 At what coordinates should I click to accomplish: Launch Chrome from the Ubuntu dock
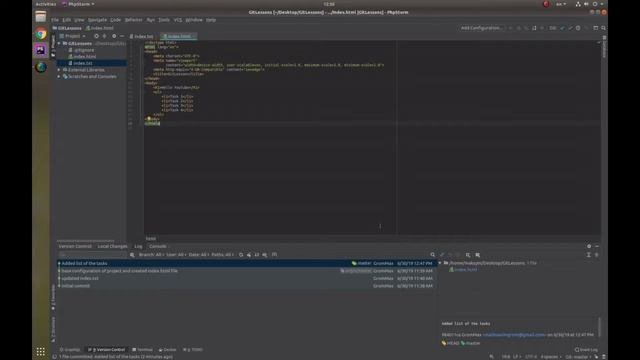[x=40, y=34]
